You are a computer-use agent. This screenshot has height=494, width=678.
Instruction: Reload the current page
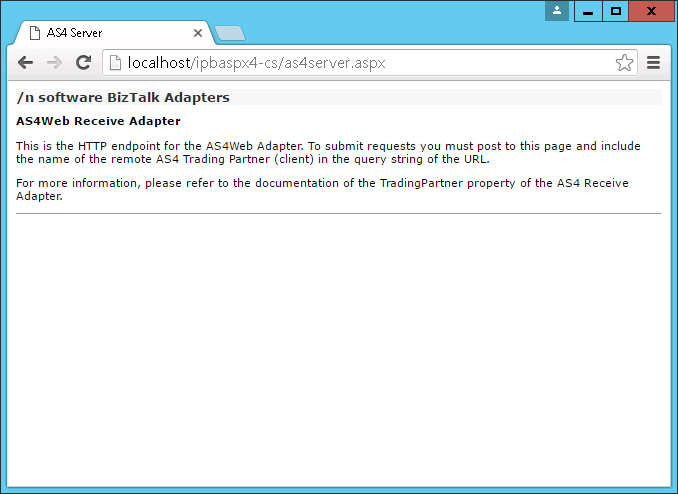[83, 63]
